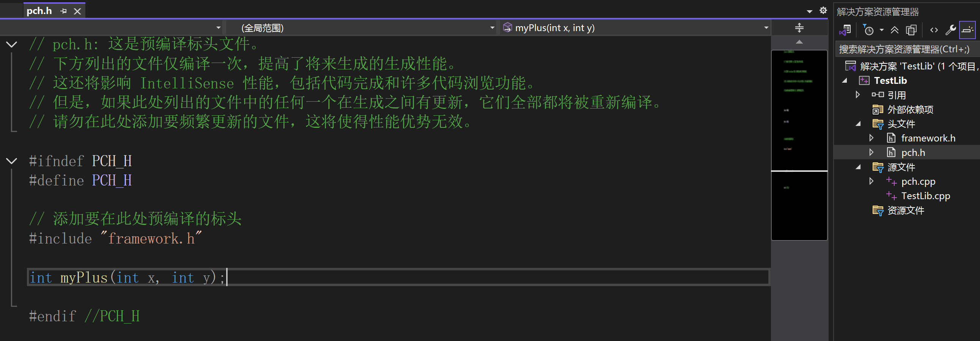
Task: Select TestLib.cpp in Solution Explorer
Action: [x=925, y=196]
